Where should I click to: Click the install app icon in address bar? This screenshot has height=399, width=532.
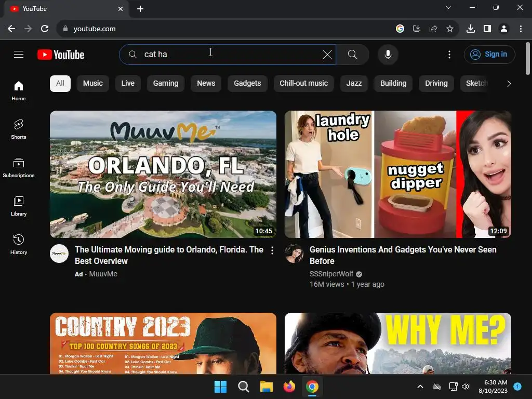pyautogui.click(x=416, y=29)
